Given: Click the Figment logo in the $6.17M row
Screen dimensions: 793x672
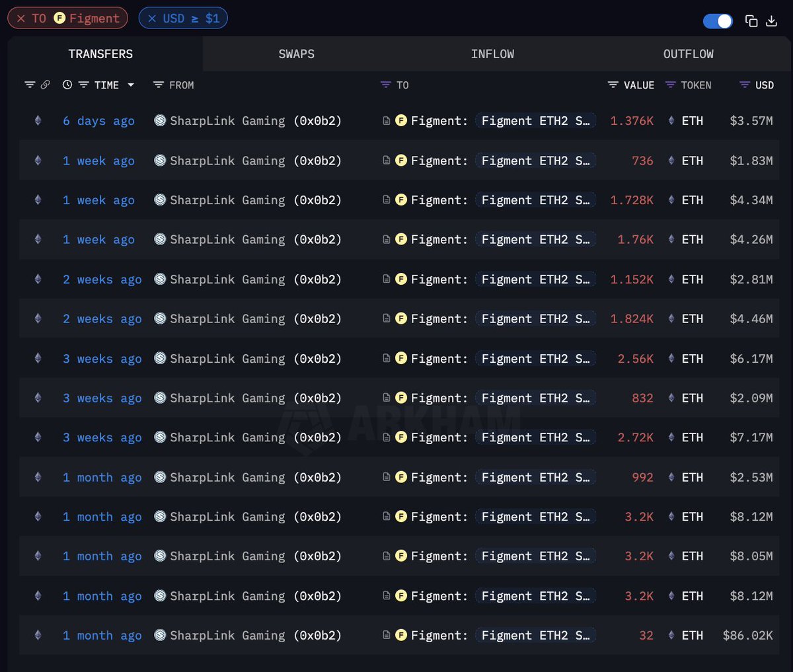Looking at the screenshot, I should (401, 358).
